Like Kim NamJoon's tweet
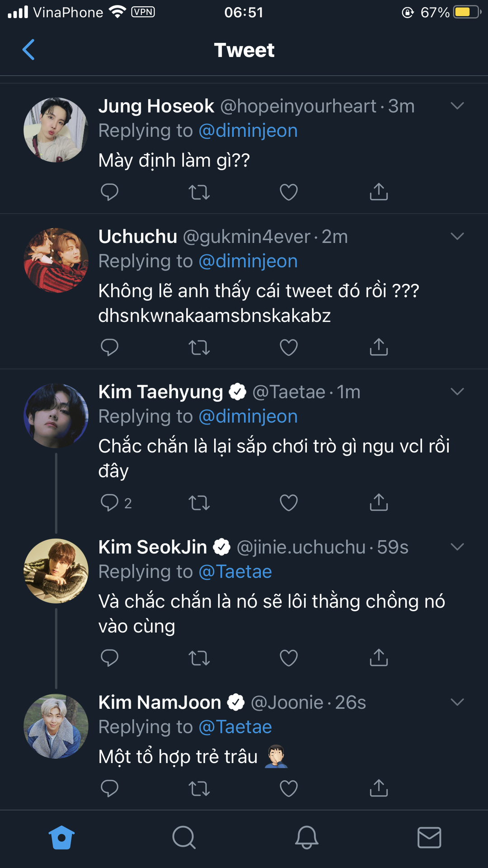Screen dimensions: 488x868 point(289,788)
